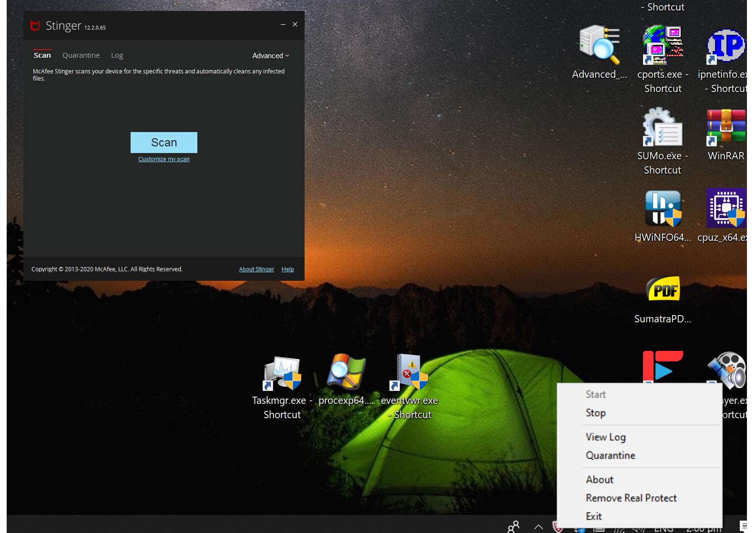This screenshot has width=756, height=533.
Task: Open the eventvwr.exe shortcut icon
Action: [x=409, y=372]
